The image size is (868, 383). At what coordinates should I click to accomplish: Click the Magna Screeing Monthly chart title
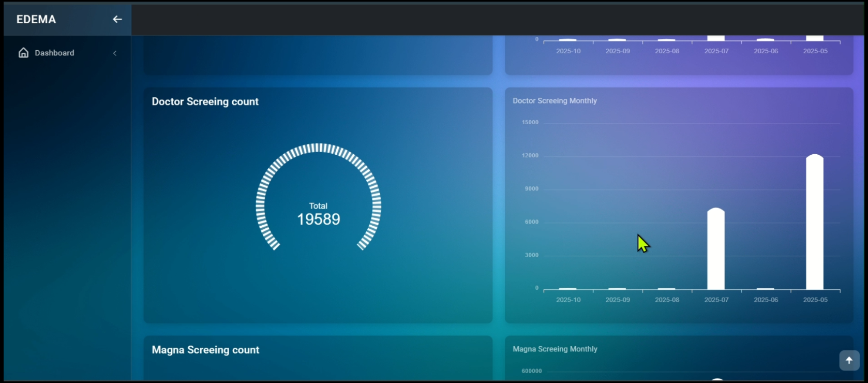pyautogui.click(x=555, y=349)
